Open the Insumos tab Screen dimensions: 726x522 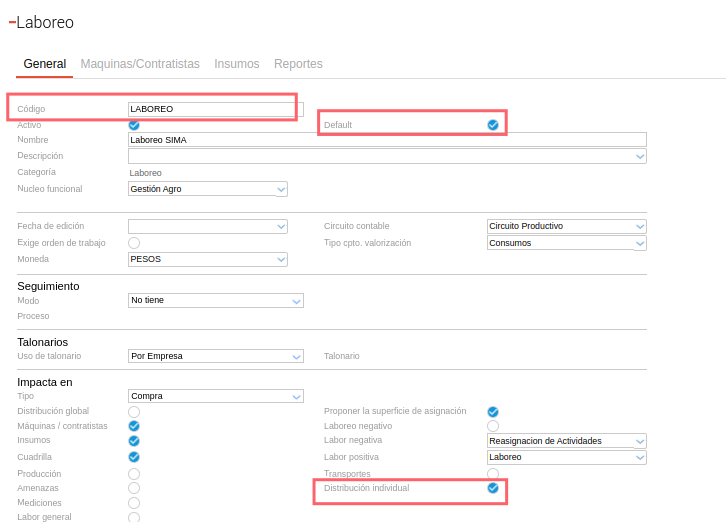(x=237, y=64)
